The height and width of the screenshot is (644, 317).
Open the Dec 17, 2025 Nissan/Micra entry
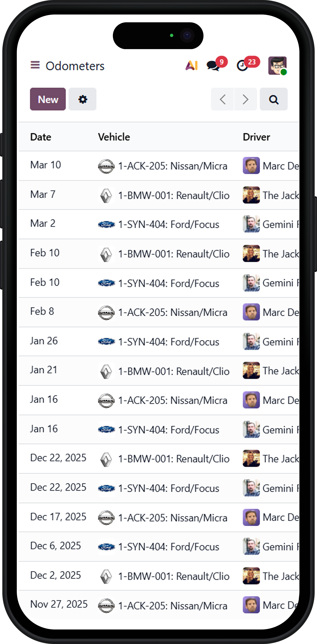[x=159, y=517]
